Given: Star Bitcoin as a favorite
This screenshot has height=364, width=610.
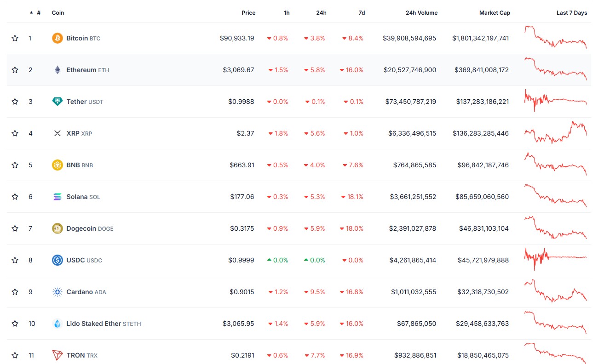Looking at the screenshot, I should (x=15, y=38).
